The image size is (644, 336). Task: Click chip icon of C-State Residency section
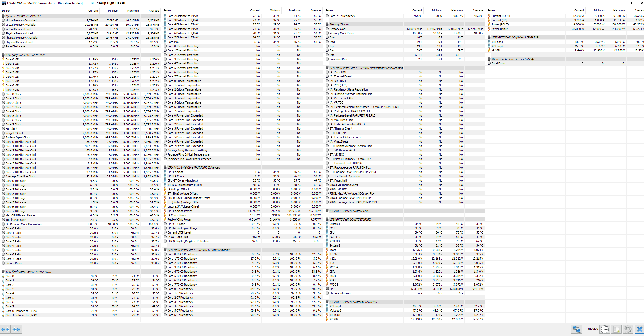tap(165, 250)
